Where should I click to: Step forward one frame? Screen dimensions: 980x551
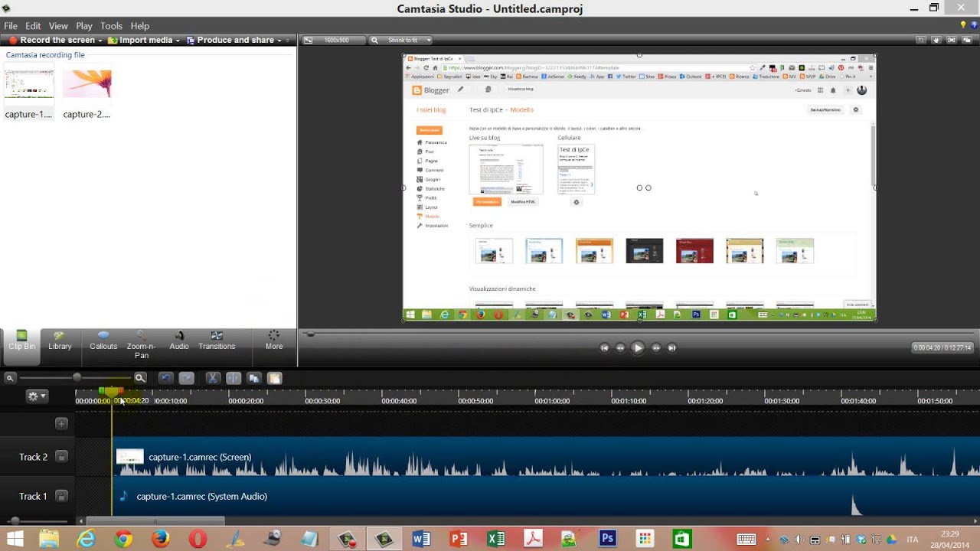pyautogui.click(x=655, y=347)
